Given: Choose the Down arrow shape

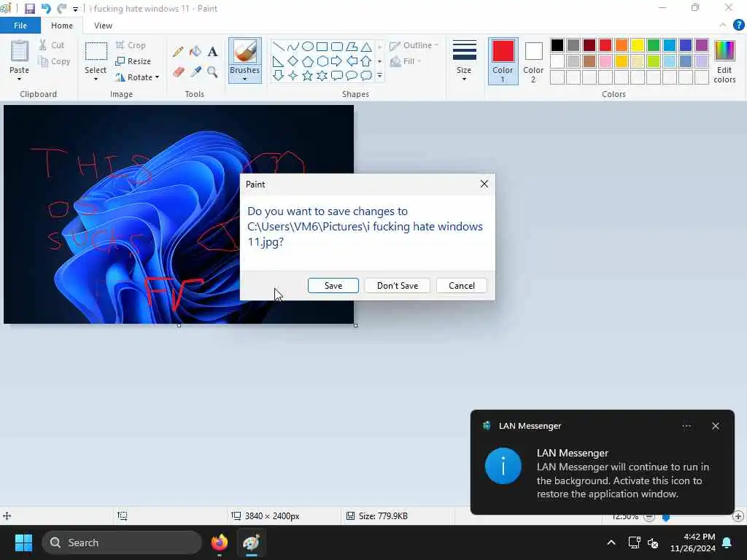Looking at the screenshot, I should pyautogui.click(x=279, y=76).
